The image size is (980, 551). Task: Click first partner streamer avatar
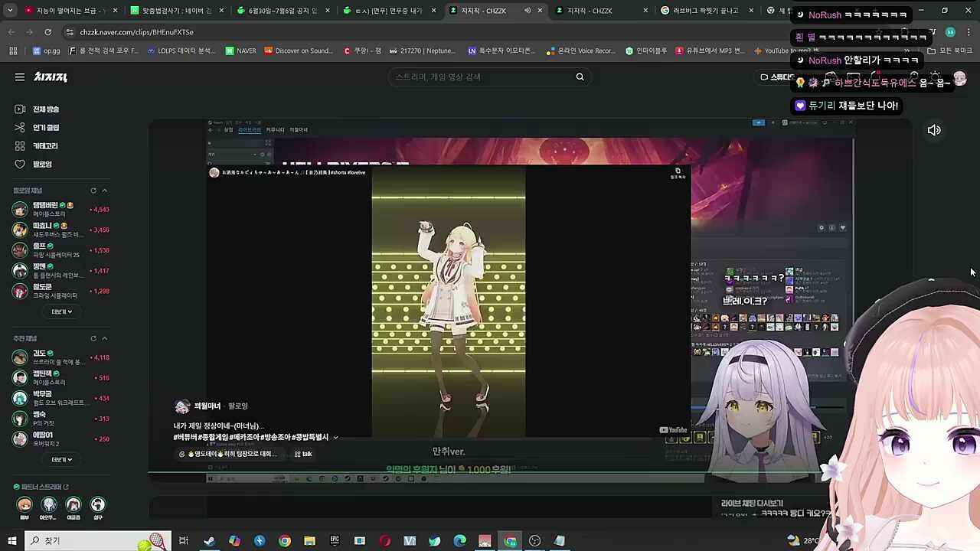24,504
